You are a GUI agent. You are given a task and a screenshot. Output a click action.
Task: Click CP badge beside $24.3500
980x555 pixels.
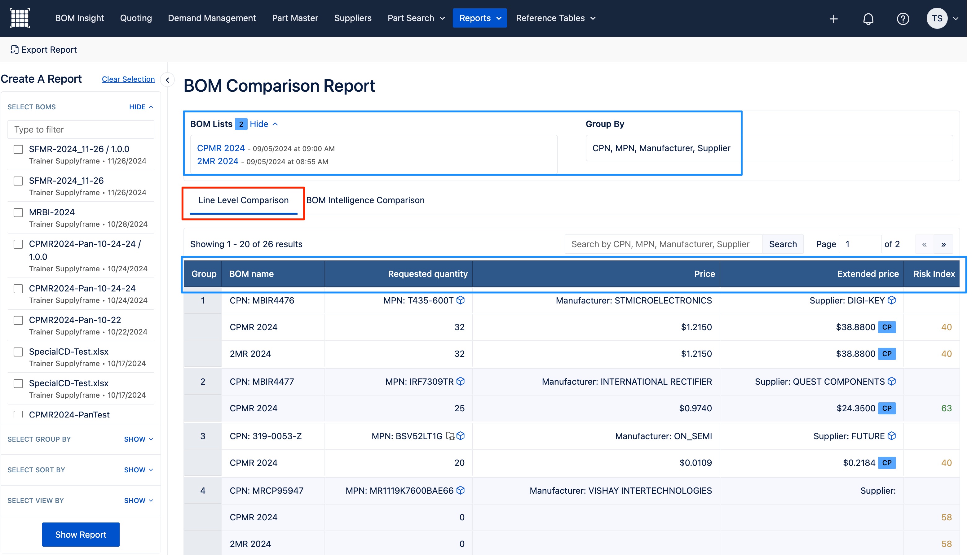click(x=887, y=408)
